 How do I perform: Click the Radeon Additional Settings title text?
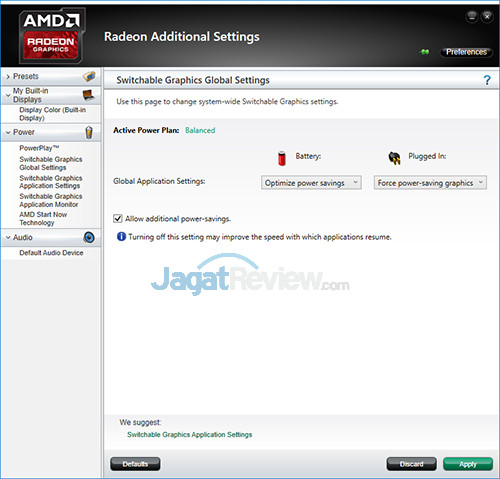coord(182,37)
